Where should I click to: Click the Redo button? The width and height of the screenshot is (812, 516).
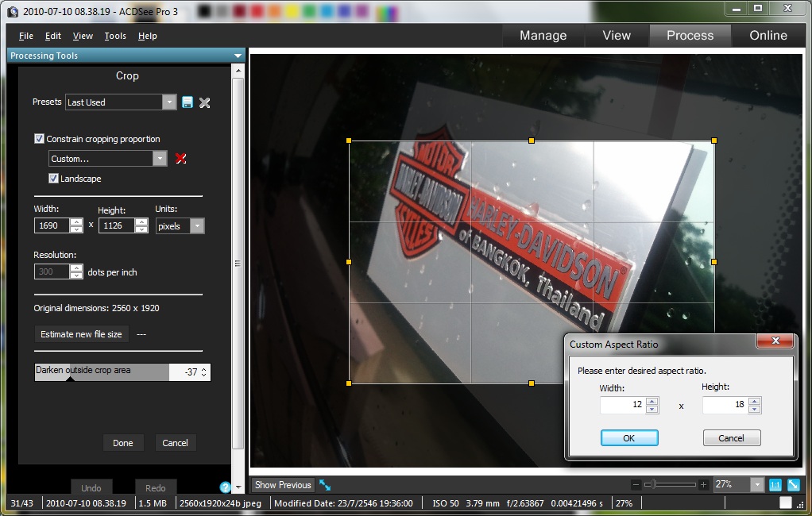coord(156,487)
